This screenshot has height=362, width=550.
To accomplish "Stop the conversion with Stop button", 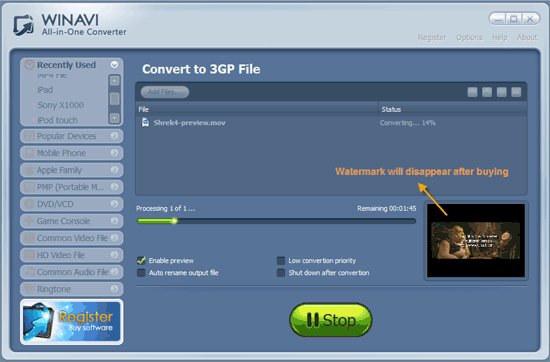I will pos(331,320).
